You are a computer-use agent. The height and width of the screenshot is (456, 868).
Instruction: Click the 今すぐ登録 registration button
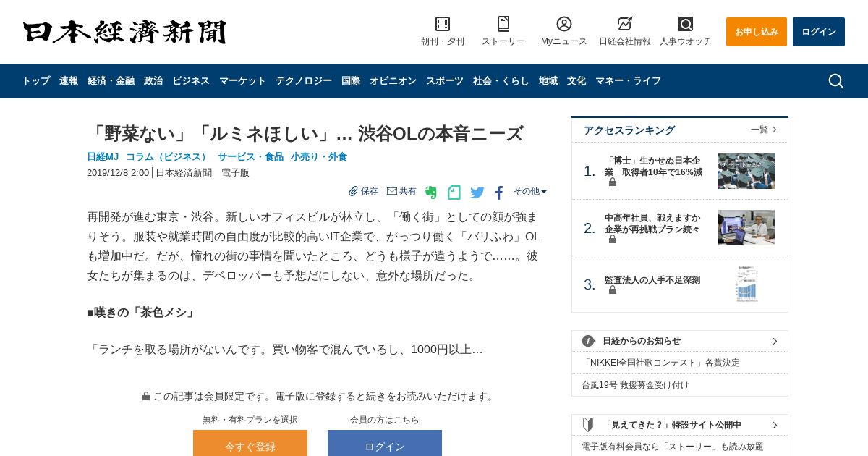coord(250,443)
